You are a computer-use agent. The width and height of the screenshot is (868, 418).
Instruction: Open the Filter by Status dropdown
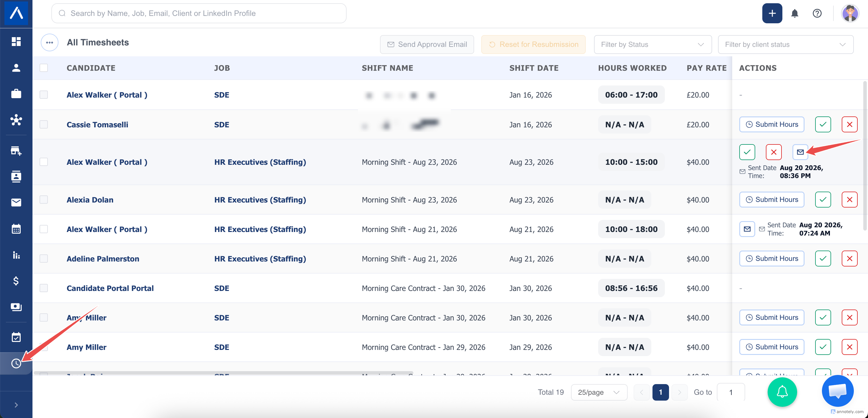[653, 45]
